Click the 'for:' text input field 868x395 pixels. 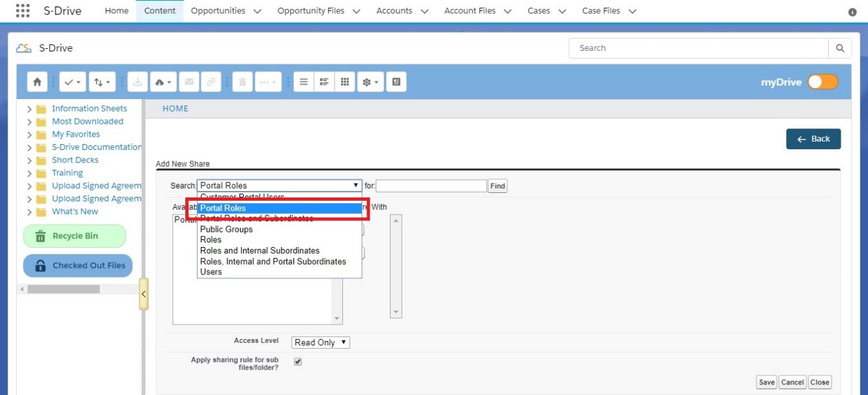coord(432,186)
